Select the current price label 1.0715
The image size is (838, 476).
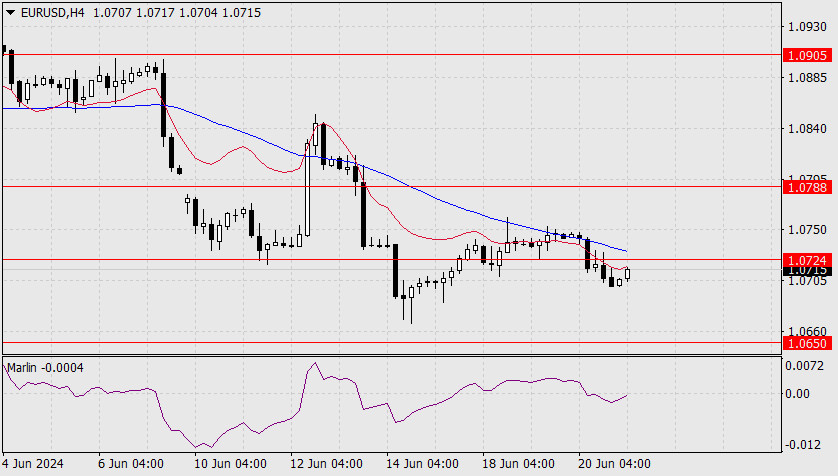click(x=808, y=270)
